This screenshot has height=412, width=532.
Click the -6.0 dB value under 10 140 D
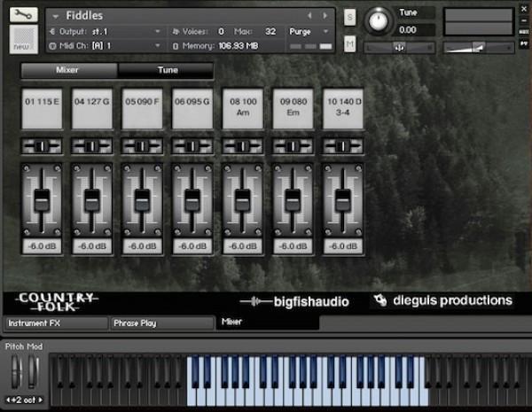pyautogui.click(x=343, y=246)
